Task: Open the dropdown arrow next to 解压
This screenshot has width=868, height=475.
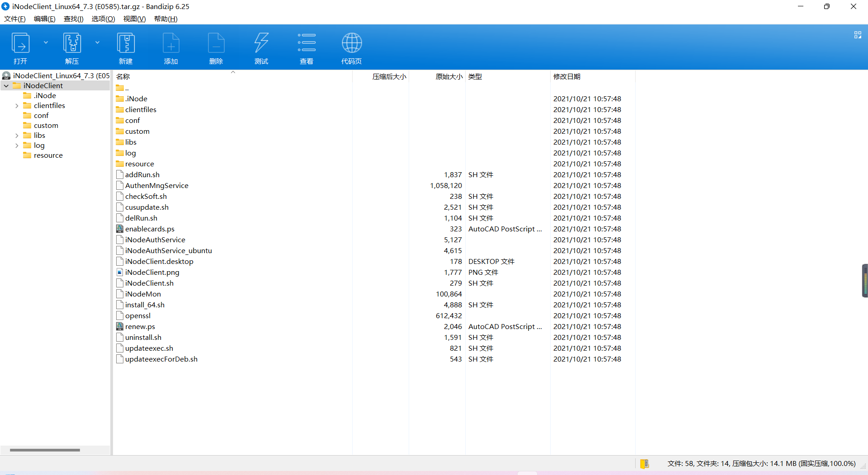Action: click(x=97, y=42)
